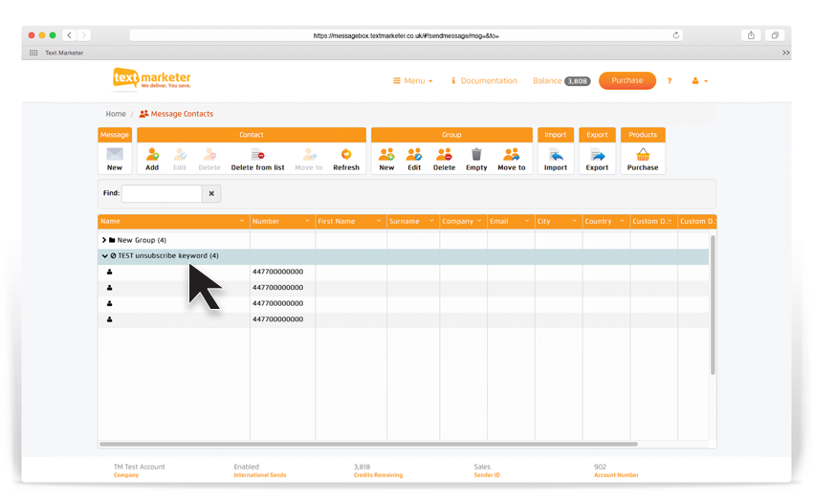The width and height of the screenshot is (813, 504).
Task: Click the orange Purchase button
Action: coord(627,81)
